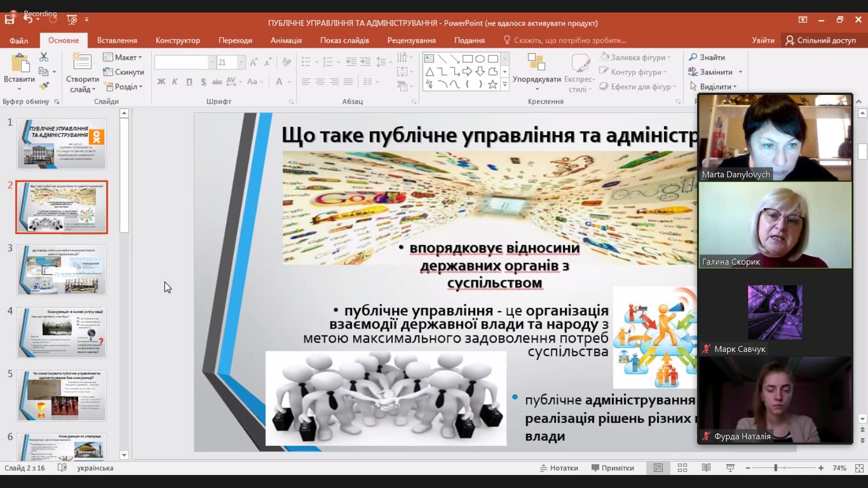Click the Format Painter brush icon
The image size is (868, 488).
point(44,86)
